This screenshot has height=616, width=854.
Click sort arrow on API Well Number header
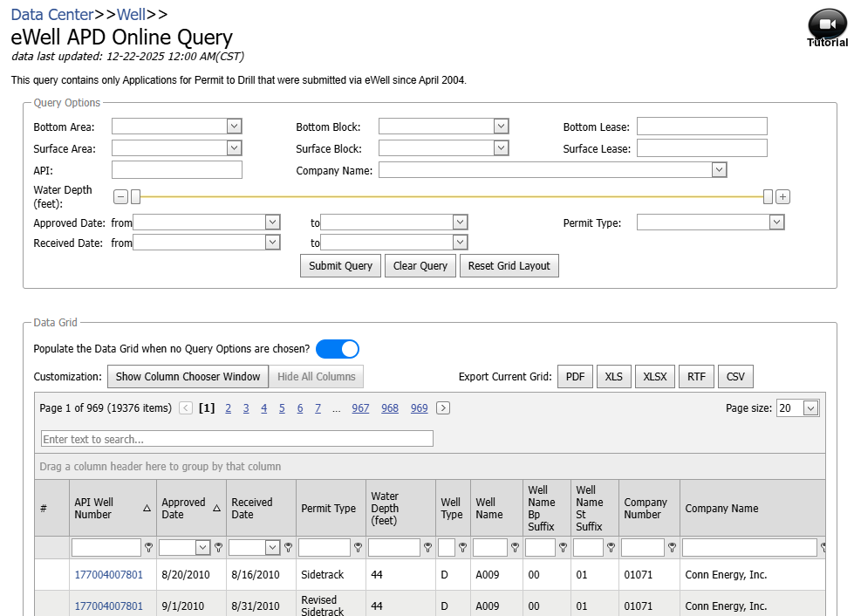tap(147, 508)
